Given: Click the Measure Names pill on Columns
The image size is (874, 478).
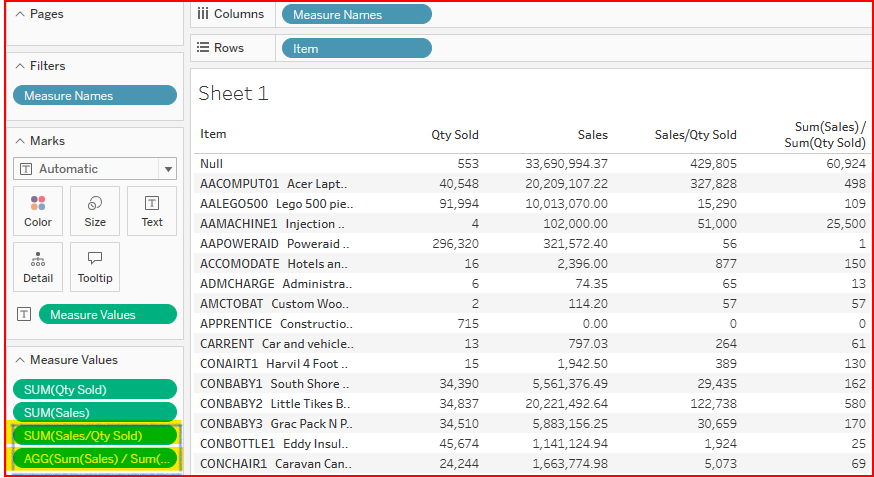Looking at the screenshot, I should click(357, 14).
